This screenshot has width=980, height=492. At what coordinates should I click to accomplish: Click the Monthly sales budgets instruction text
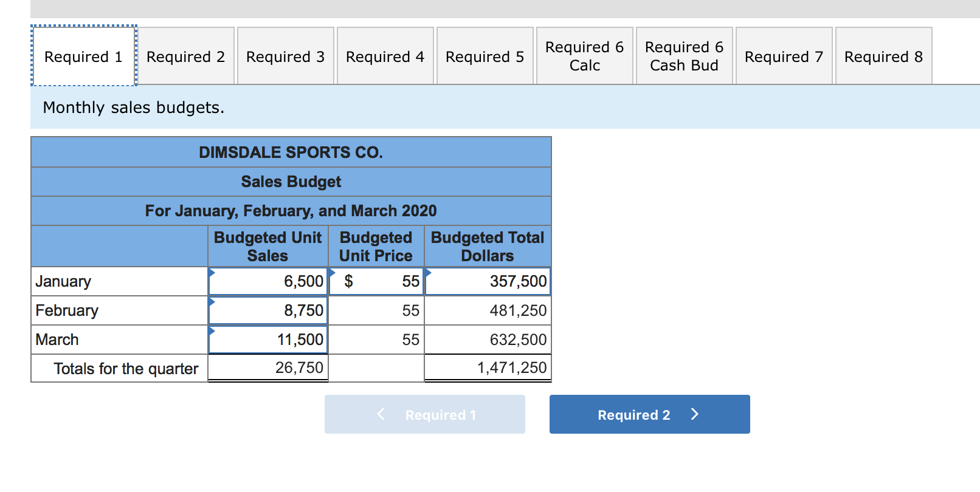pos(134,108)
